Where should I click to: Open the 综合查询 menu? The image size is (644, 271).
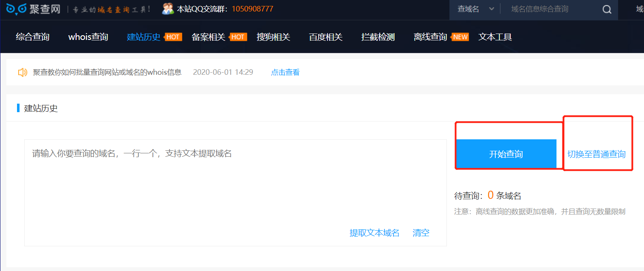pos(33,37)
